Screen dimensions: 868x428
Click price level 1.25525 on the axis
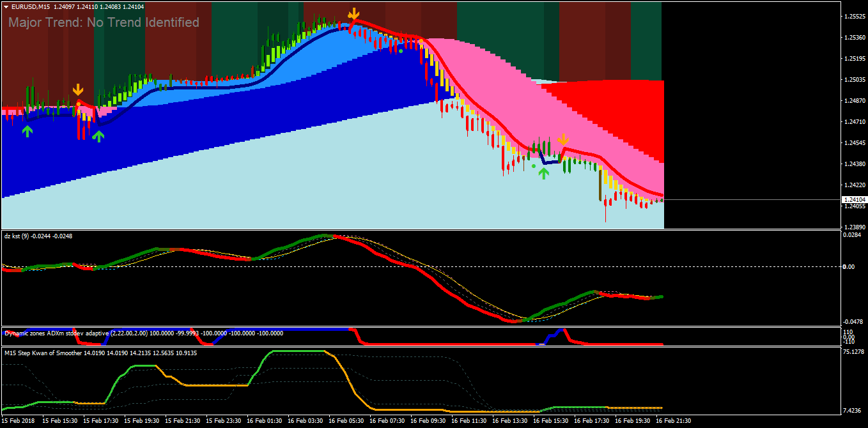pyautogui.click(x=855, y=16)
